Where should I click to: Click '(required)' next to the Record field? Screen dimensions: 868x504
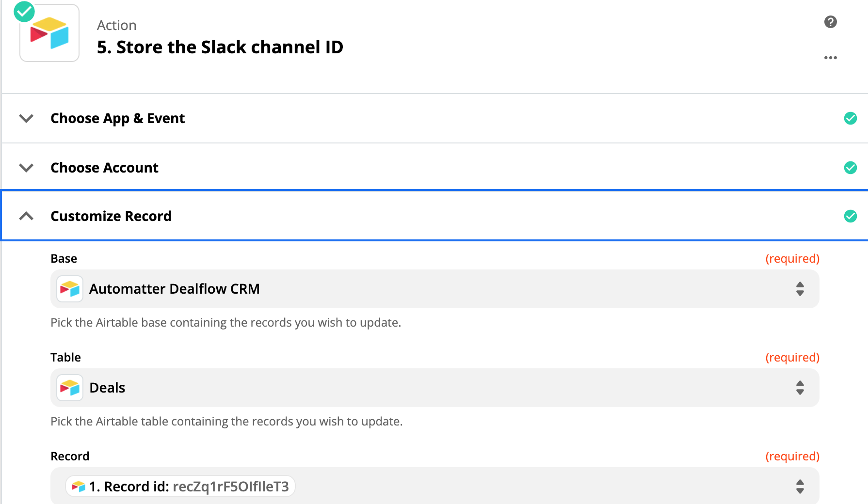click(792, 457)
